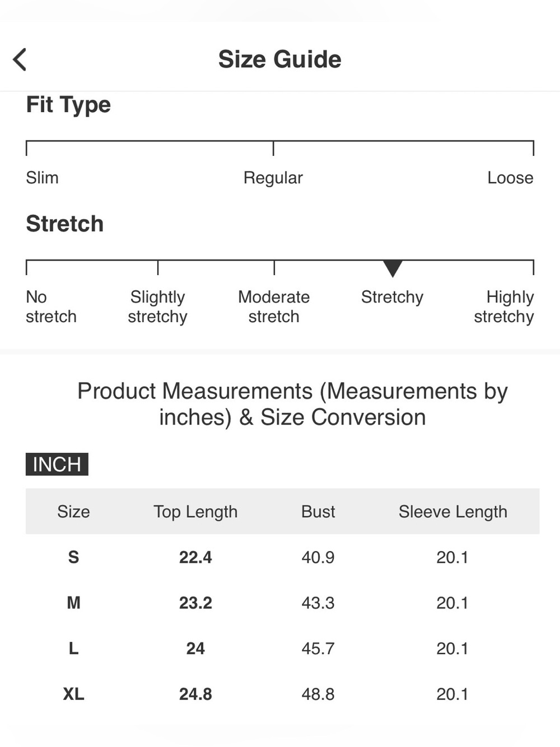
Task: Click the Loose fit type label
Action: click(x=510, y=178)
